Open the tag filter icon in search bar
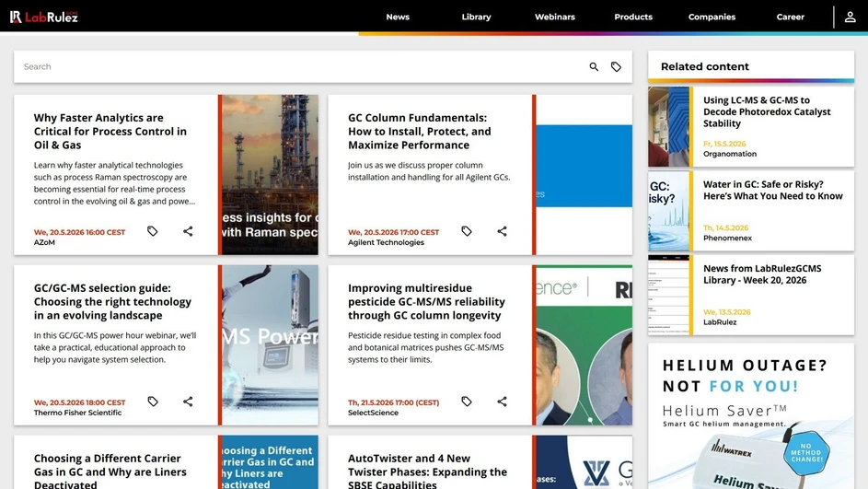The height and width of the screenshot is (489, 868). coord(616,67)
